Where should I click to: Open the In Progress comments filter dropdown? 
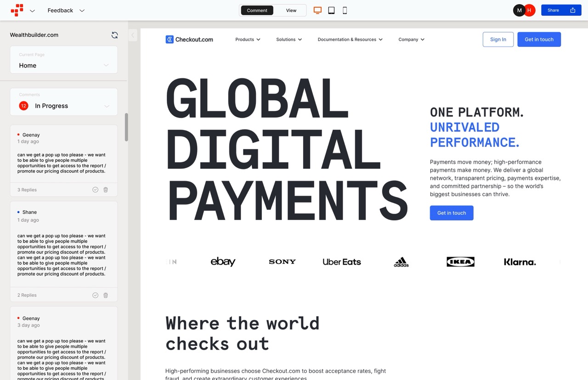64,102
